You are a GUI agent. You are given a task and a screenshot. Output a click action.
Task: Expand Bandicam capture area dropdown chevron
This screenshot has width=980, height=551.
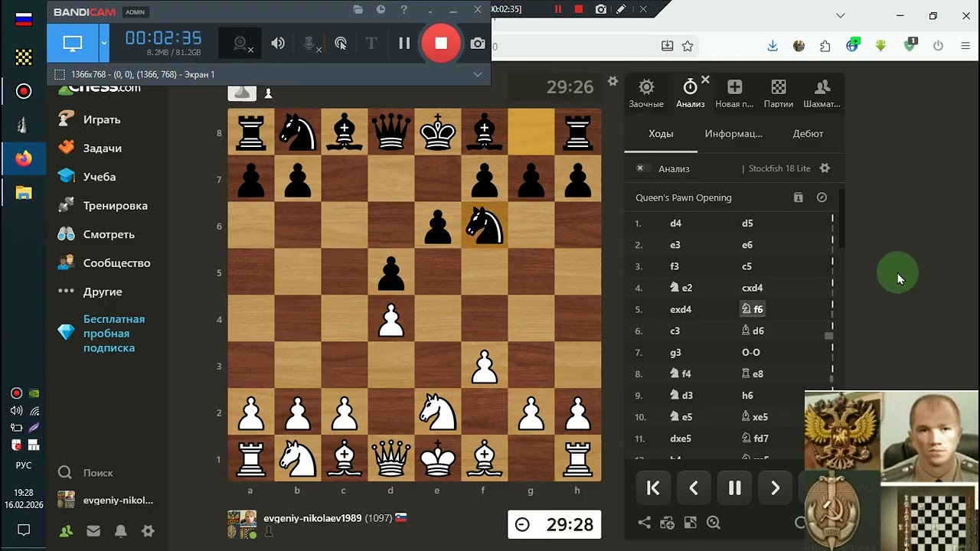click(x=478, y=74)
